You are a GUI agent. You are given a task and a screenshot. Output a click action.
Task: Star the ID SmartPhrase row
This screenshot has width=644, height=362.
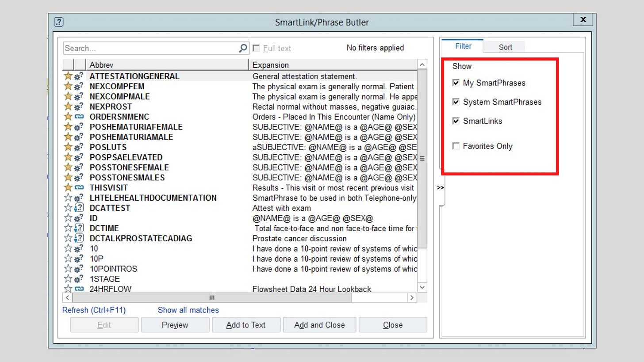[x=68, y=218]
